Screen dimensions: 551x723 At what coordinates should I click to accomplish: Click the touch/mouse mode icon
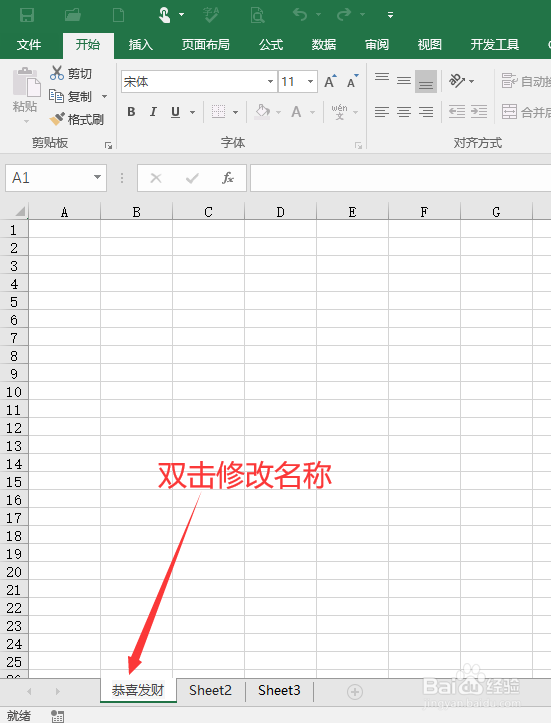click(164, 15)
